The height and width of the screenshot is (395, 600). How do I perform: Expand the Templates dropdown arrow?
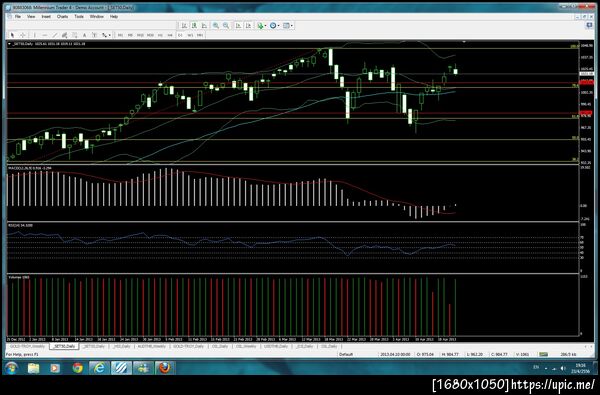292,26
